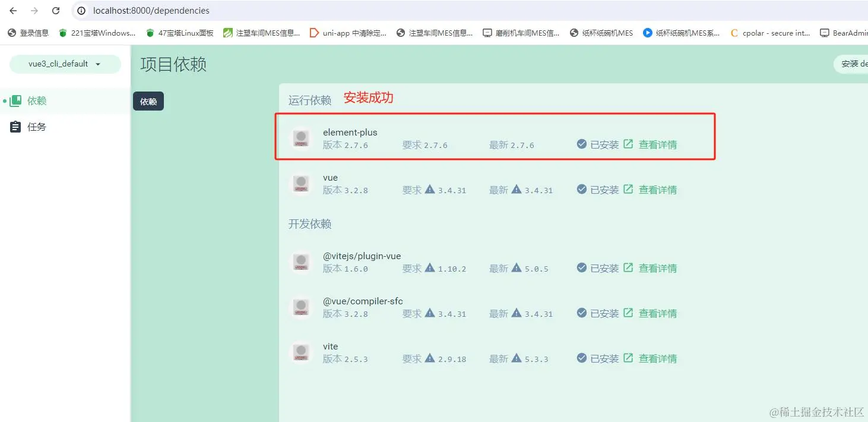868x422 pixels.
Task: Click the vite package avatar icon
Action: [301, 352]
